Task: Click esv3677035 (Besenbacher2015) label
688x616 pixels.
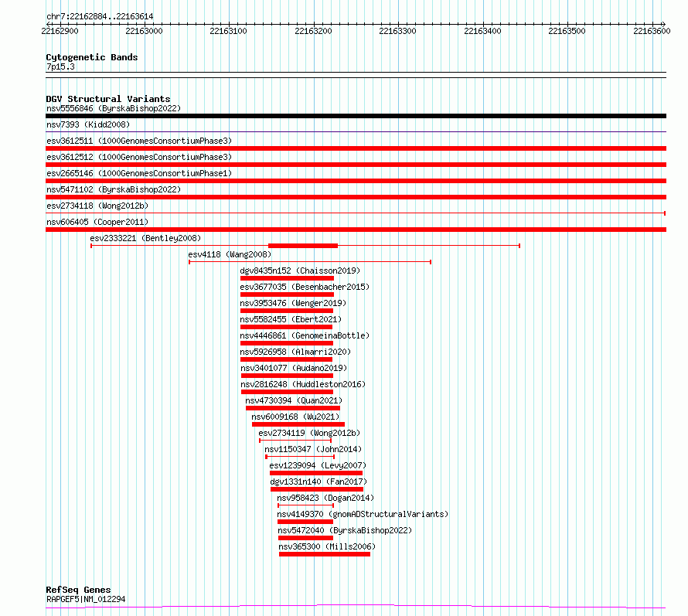Action: click(305, 287)
